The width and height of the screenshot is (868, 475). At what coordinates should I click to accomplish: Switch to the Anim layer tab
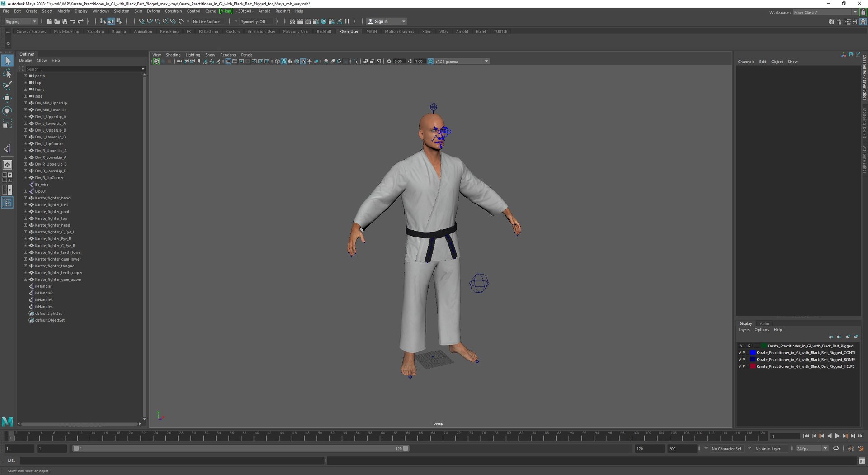click(764, 323)
